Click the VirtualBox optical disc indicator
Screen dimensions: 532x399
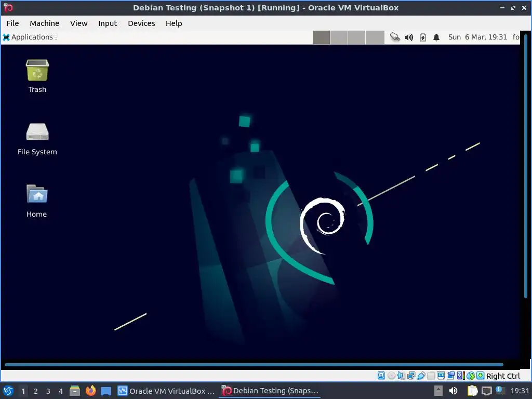(391, 376)
